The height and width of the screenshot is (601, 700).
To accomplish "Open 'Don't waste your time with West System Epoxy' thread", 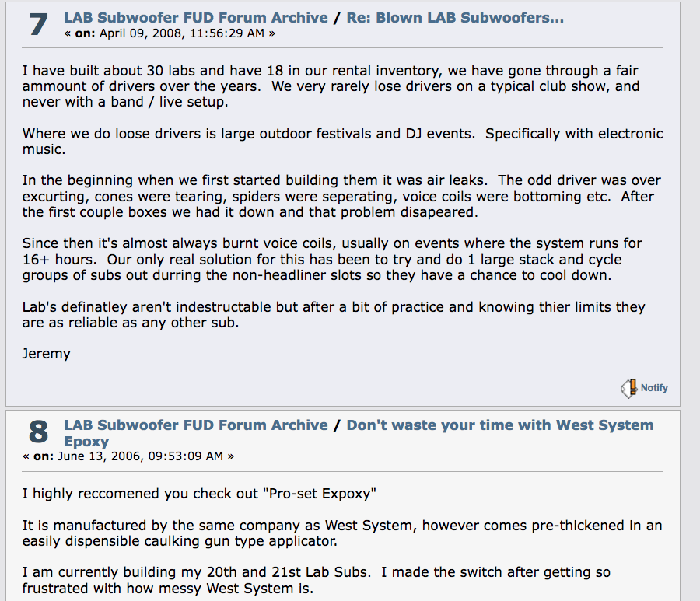I will tap(359, 433).
